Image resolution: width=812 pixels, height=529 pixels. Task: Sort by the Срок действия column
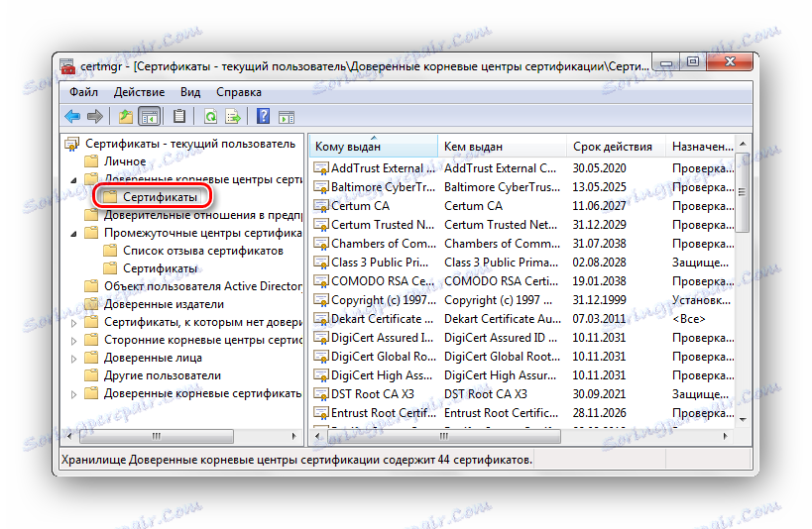617,147
